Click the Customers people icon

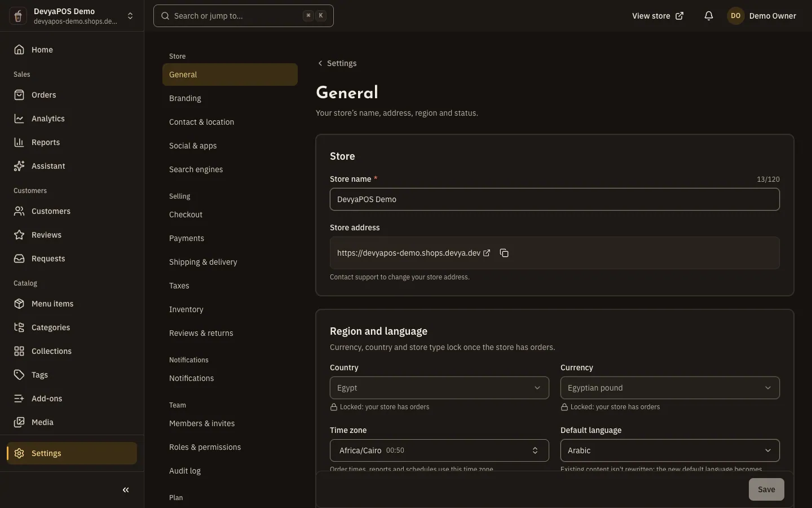point(19,211)
